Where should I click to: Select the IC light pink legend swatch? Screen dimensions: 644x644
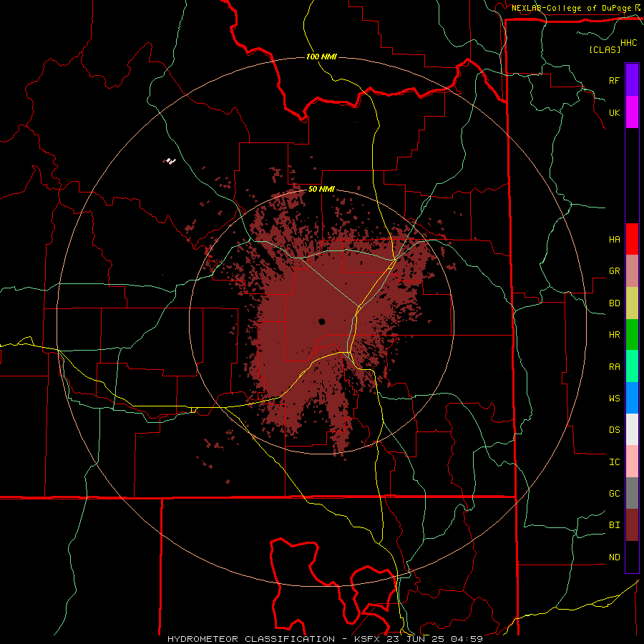coord(632,462)
